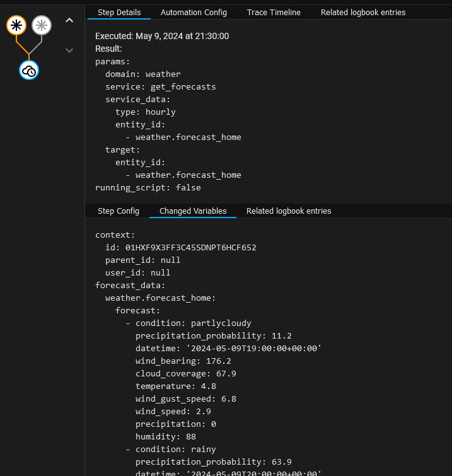Select the greyed-out trigger node
Image resolution: width=452 pixels, height=476 pixels.
[x=42, y=25]
